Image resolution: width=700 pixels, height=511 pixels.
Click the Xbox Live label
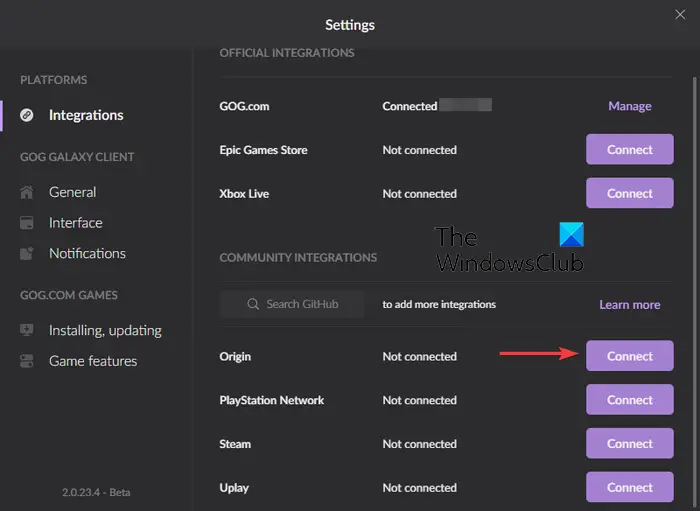click(244, 194)
